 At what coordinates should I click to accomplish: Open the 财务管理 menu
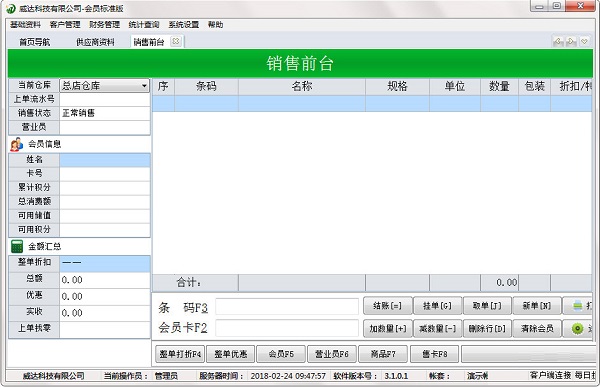(104, 24)
